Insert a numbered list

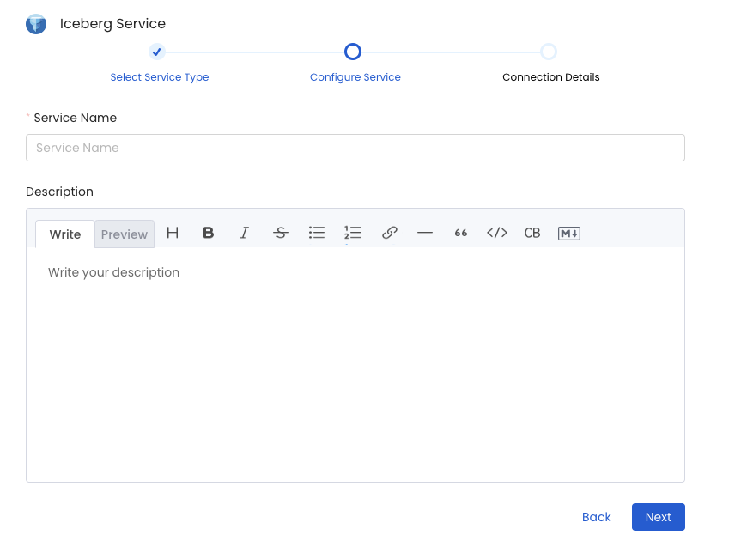point(353,232)
